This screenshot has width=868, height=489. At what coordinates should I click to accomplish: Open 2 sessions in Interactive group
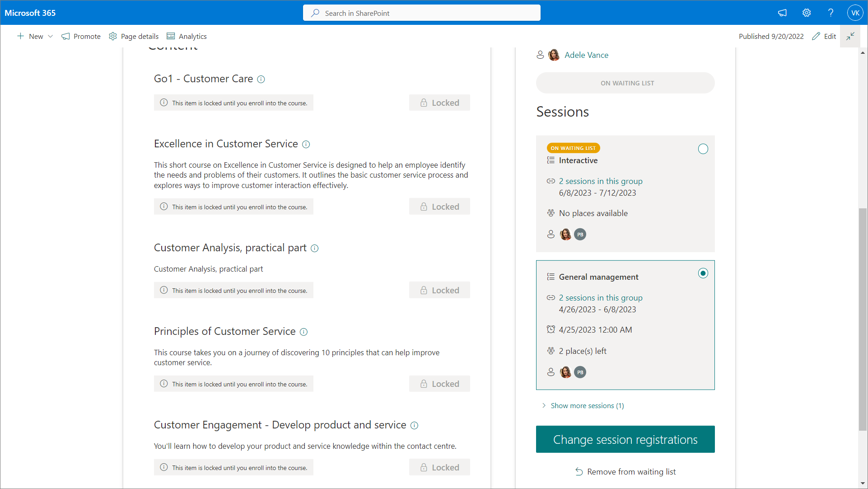(x=600, y=181)
